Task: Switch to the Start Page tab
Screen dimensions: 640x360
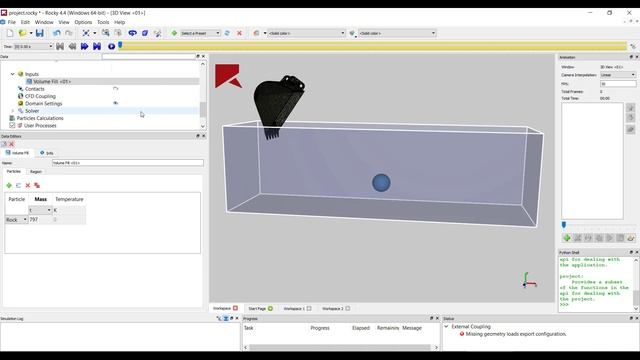Action: (x=261, y=308)
